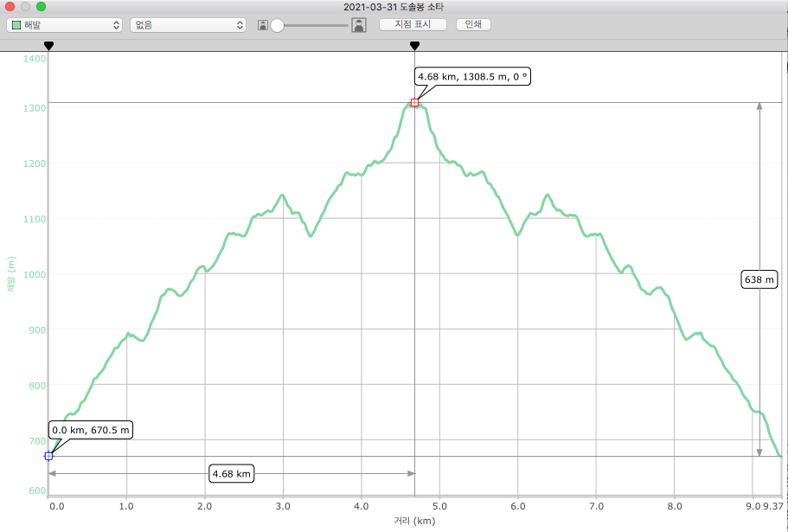Image resolution: width=788 pixels, height=532 pixels.
Task: Click the red square peak point
Action: click(x=414, y=102)
